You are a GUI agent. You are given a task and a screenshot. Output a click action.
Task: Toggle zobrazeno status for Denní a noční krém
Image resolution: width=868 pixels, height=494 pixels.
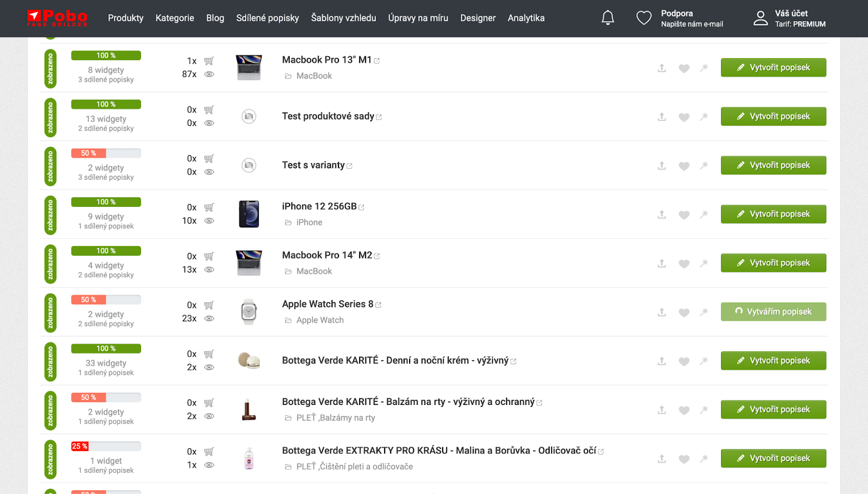point(50,362)
